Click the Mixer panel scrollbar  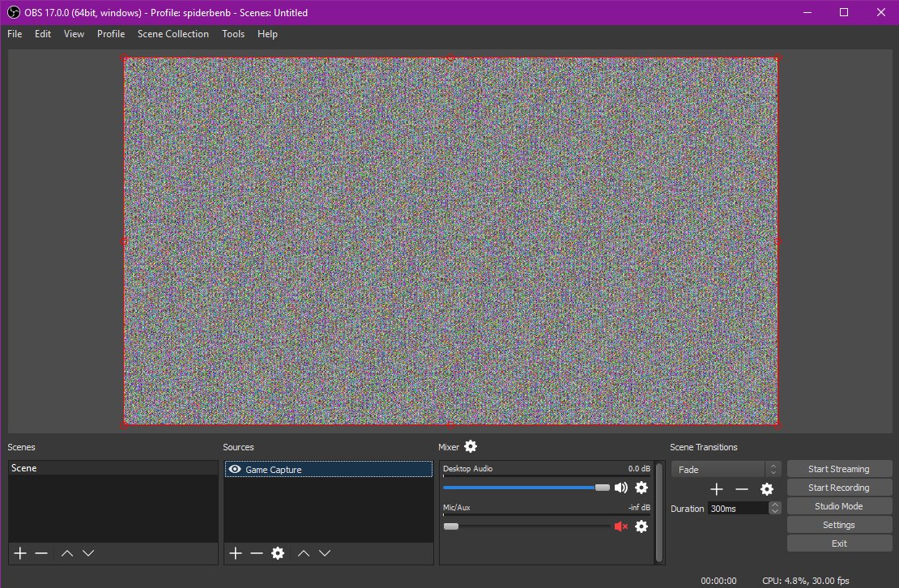point(658,513)
